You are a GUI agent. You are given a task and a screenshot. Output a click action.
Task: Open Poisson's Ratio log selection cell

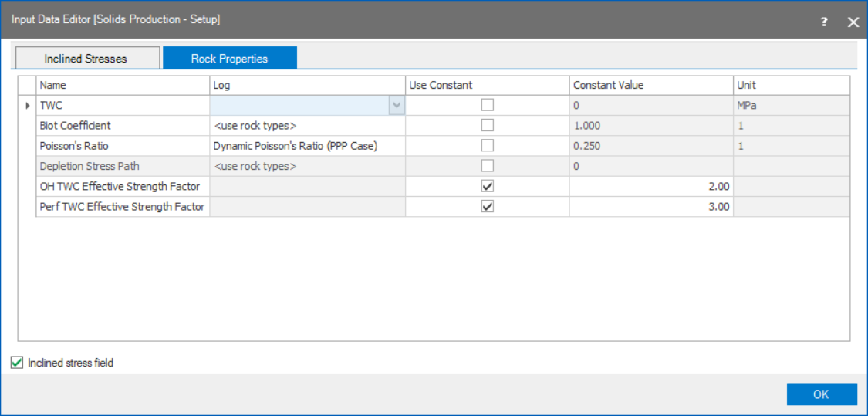click(x=307, y=146)
